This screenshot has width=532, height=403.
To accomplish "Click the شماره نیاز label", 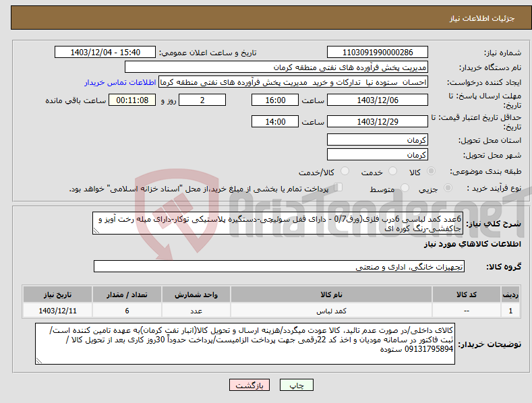I will [502, 53].
